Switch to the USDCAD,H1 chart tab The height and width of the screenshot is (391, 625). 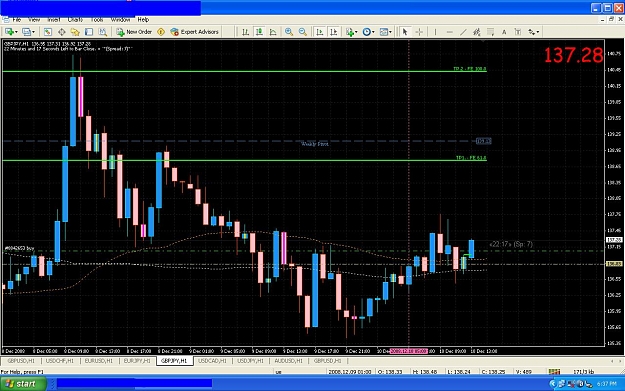212,361
